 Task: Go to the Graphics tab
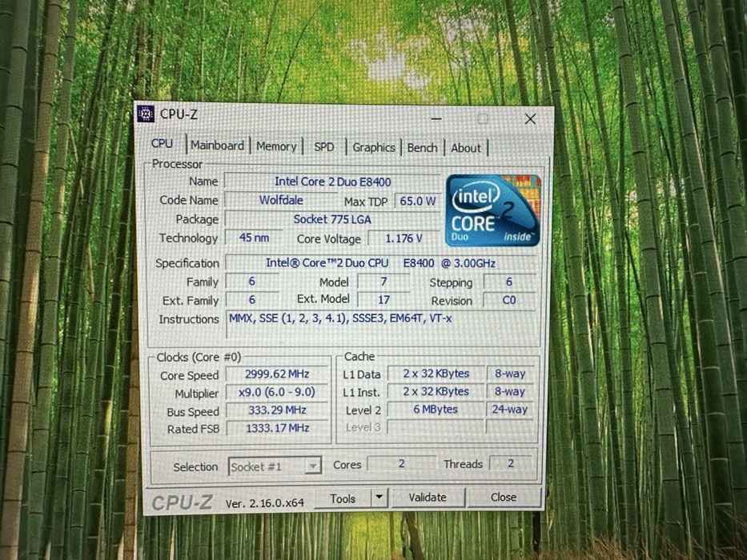[x=374, y=148]
